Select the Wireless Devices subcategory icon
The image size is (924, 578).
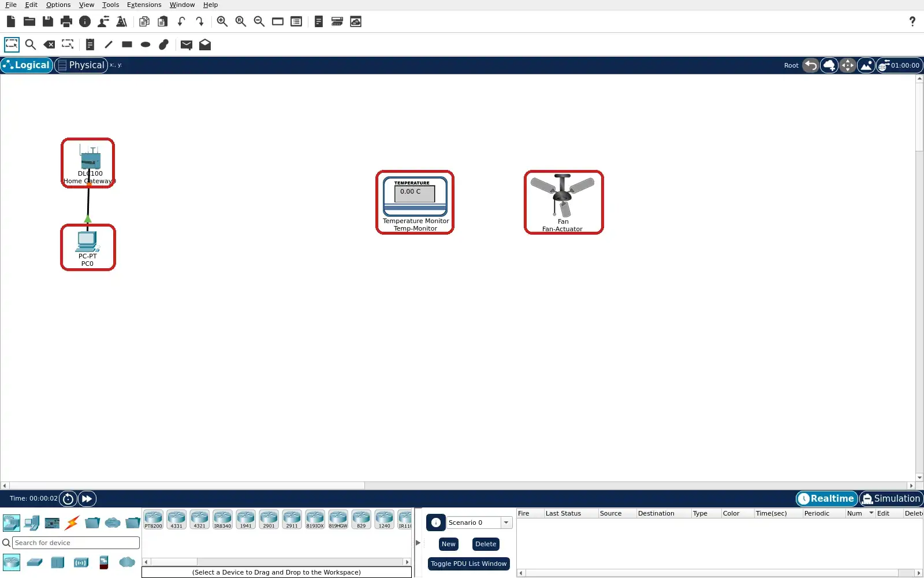pyautogui.click(x=81, y=562)
